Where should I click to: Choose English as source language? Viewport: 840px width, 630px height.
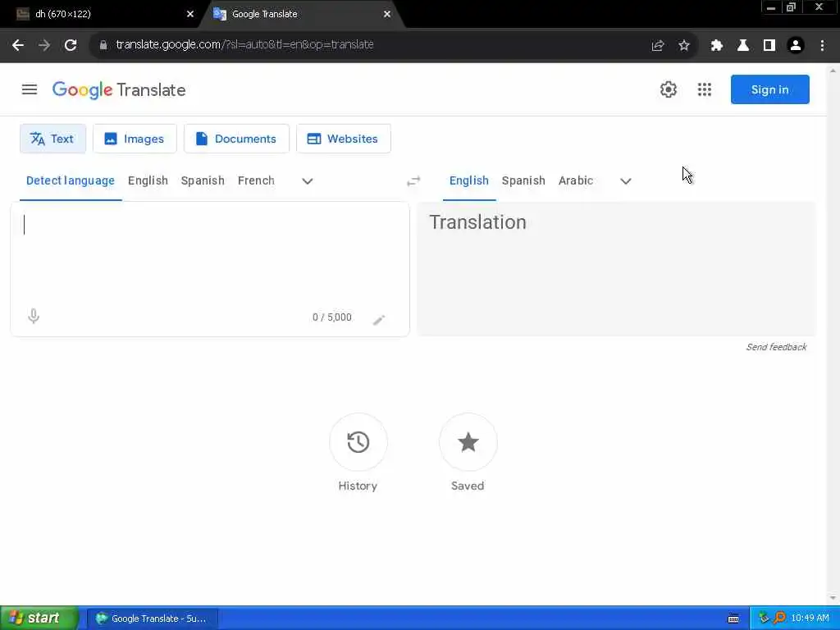click(x=148, y=180)
